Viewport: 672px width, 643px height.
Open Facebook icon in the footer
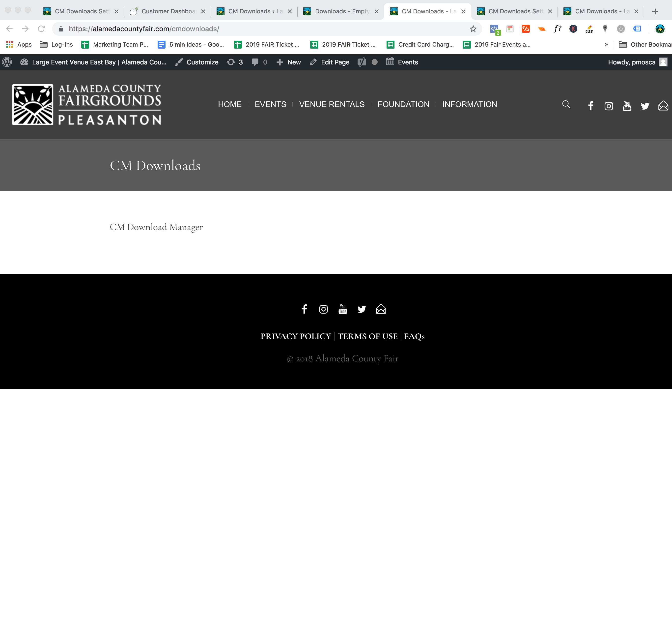tap(304, 309)
